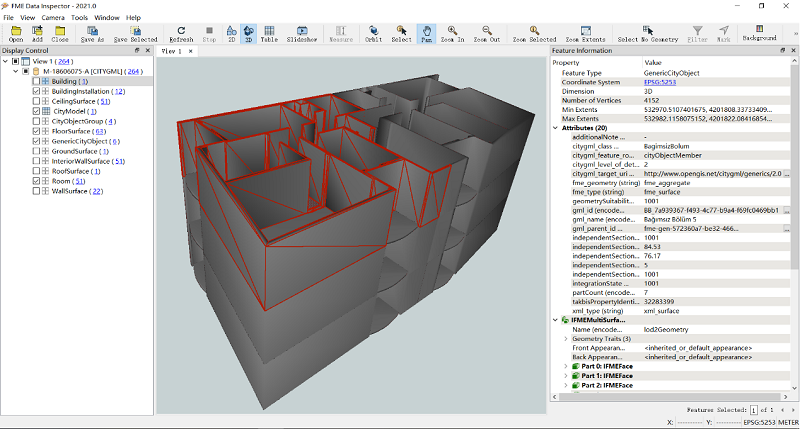The height and width of the screenshot is (429, 800).
Task: Click Select No Geometry toolbar icon
Action: [x=648, y=34]
